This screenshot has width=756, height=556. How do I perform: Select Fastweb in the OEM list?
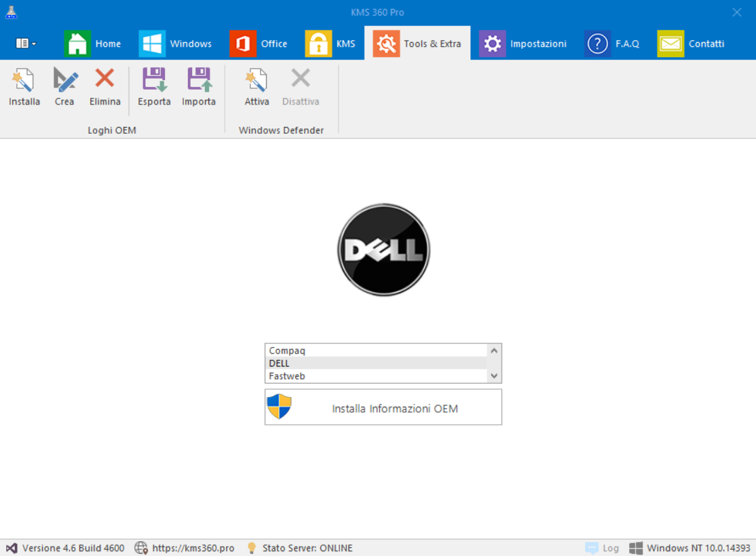click(376, 376)
